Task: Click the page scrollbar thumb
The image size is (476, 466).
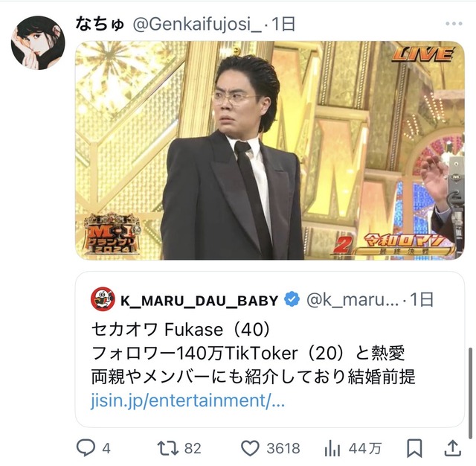Action: click(471, 396)
